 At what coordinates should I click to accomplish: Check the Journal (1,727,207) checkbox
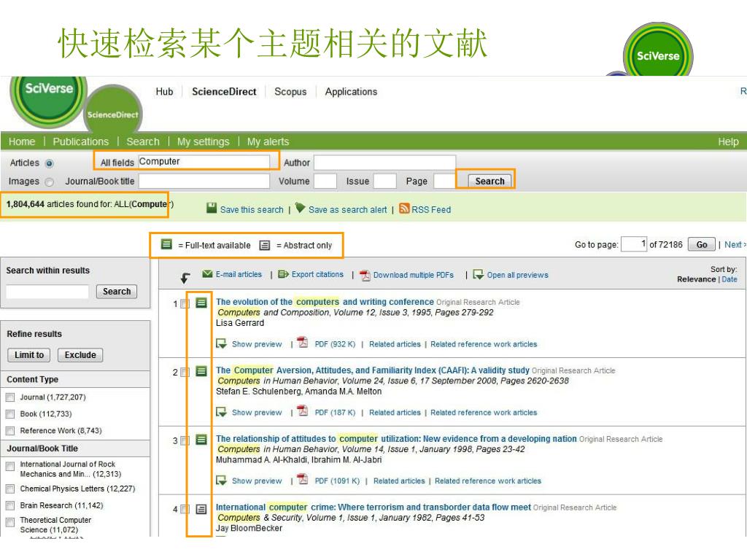10,397
